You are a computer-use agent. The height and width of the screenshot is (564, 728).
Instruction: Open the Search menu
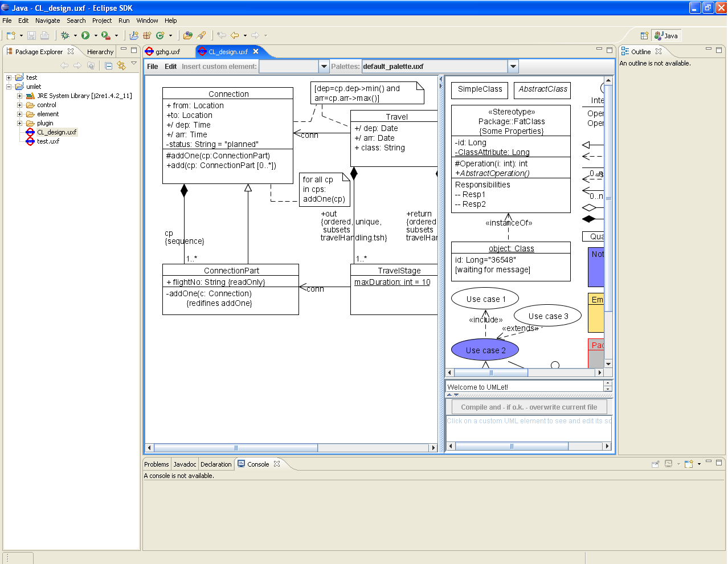coord(76,21)
